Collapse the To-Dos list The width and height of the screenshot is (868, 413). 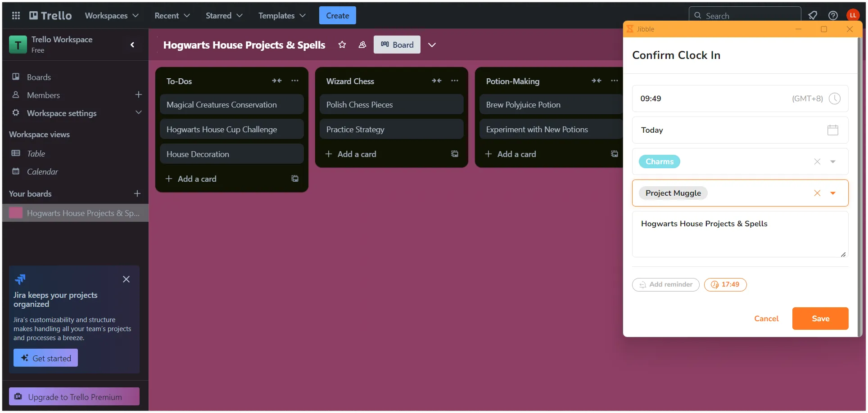point(276,81)
